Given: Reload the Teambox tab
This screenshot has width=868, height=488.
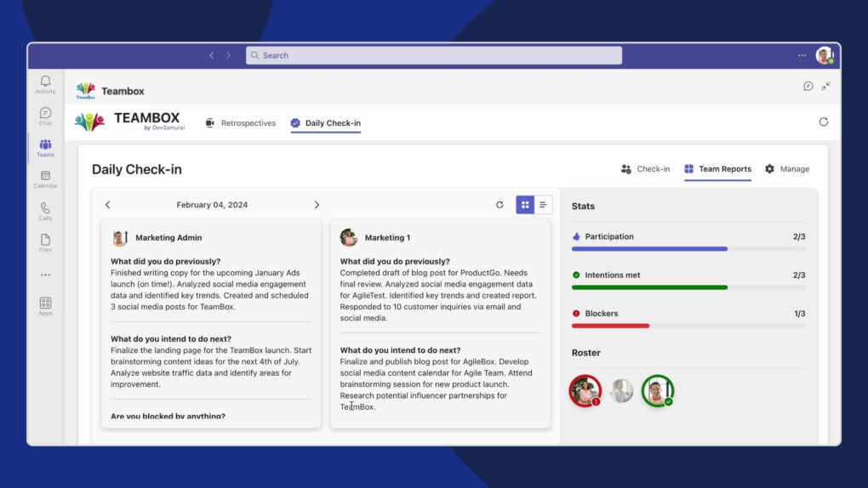Looking at the screenshot, I should [x=824, y=122].
